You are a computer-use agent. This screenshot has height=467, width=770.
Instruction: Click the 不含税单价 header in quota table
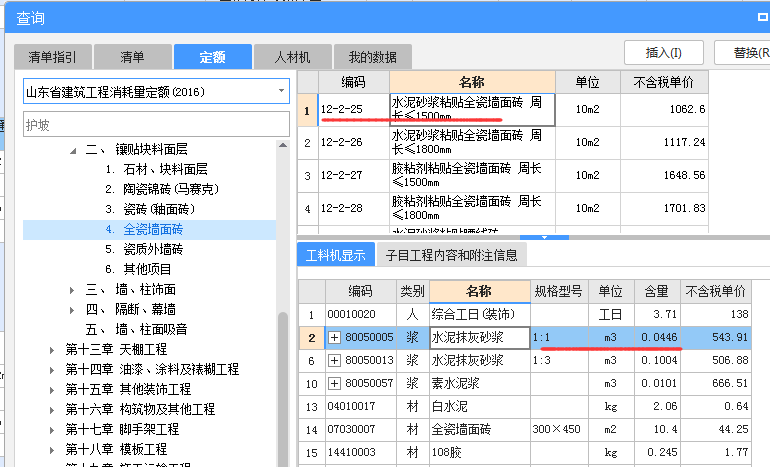point(664,82)
